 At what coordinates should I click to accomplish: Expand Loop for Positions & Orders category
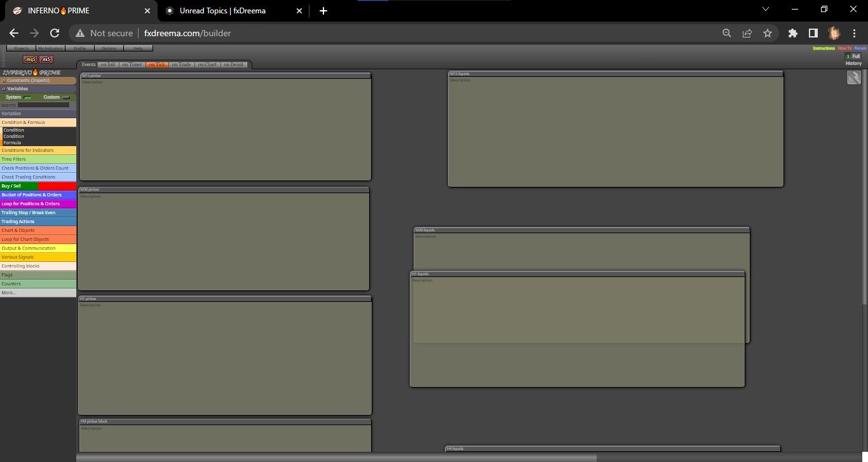point(38,204)
